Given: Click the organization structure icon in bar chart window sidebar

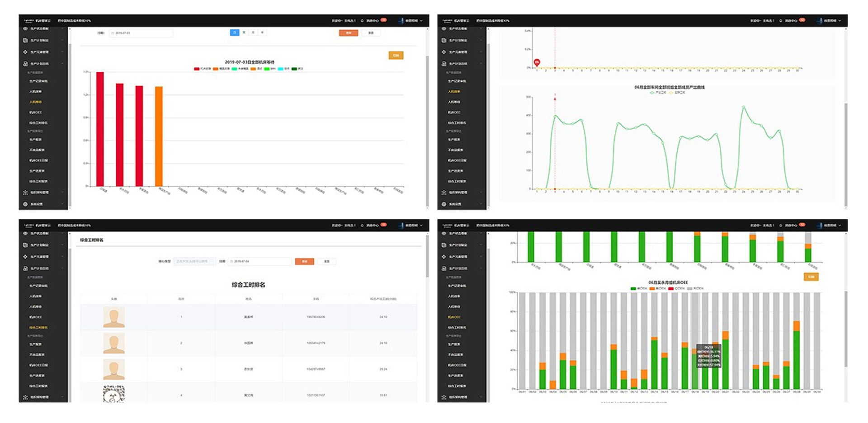Looking at the screenshot, I should click(x=25, y=193).
